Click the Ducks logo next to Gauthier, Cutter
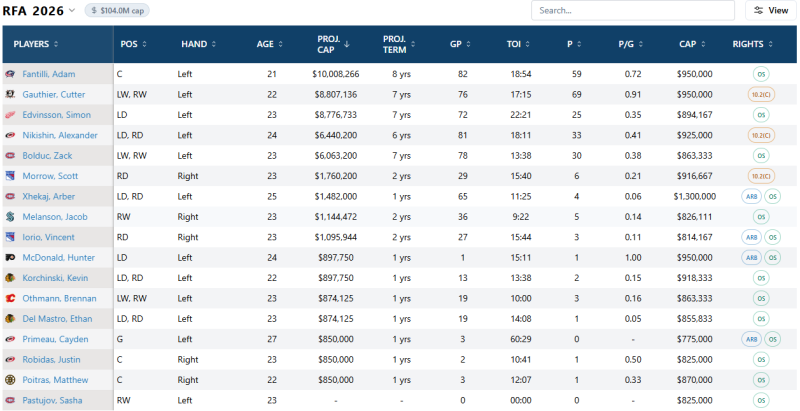 coord(10,94)
